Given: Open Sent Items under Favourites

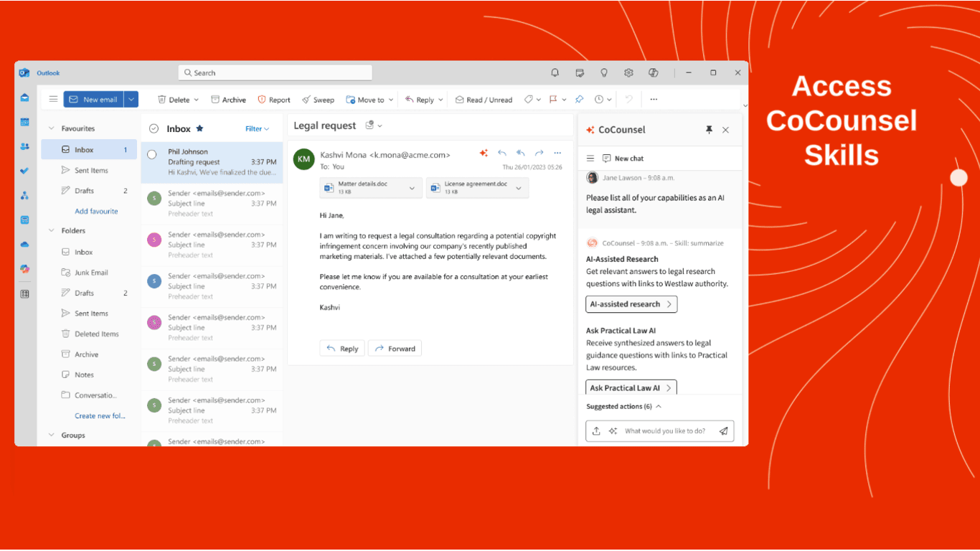Looking at the screenshot, I should 85,170.
